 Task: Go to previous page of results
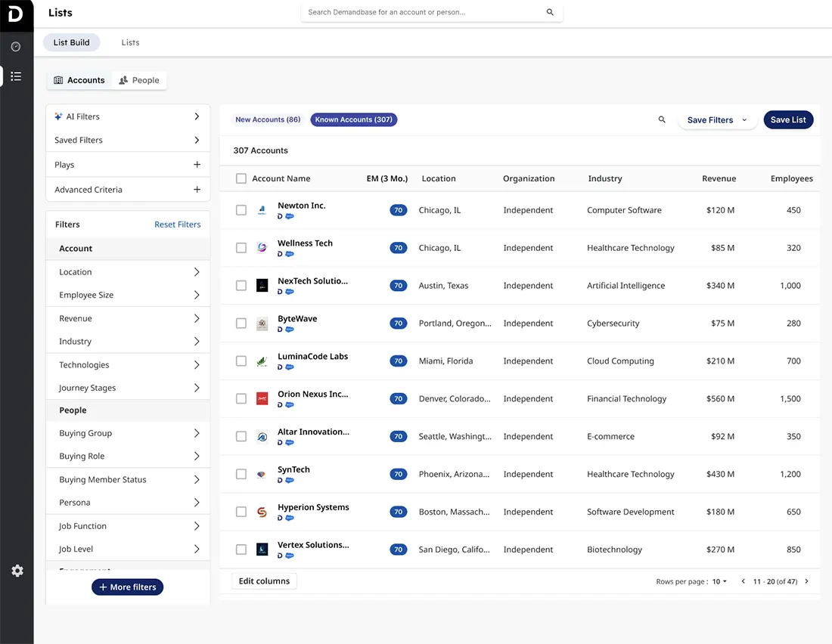(x=743, y=581)
